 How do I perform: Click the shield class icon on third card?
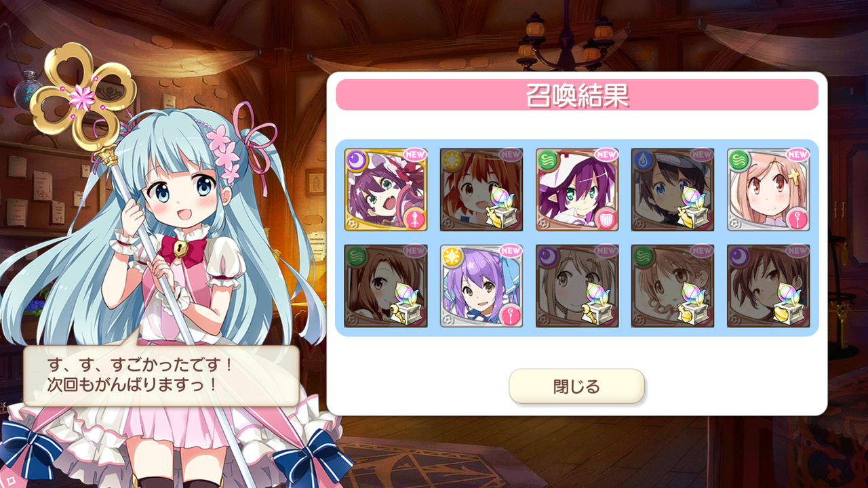[606, 218]
